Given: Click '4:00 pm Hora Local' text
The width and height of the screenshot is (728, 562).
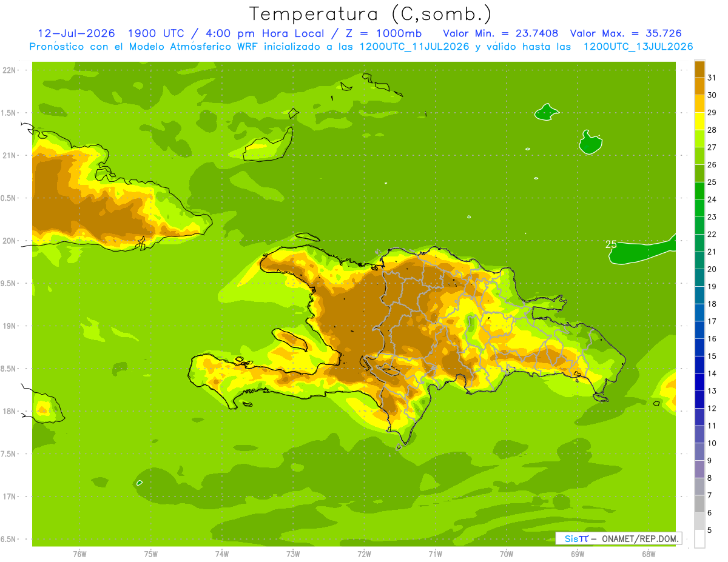Looking at the screenshot, I should pos(266,33).
